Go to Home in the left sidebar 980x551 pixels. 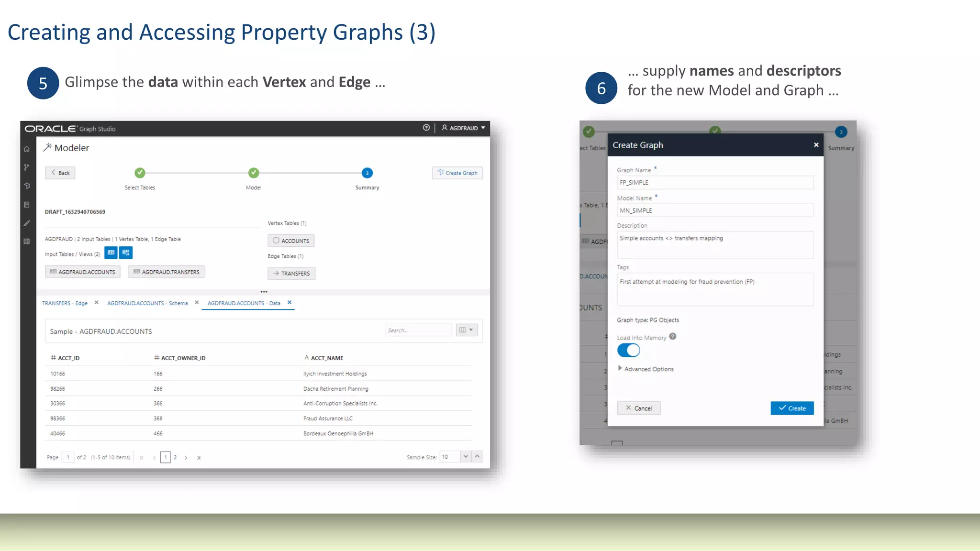tap(27, 149)
